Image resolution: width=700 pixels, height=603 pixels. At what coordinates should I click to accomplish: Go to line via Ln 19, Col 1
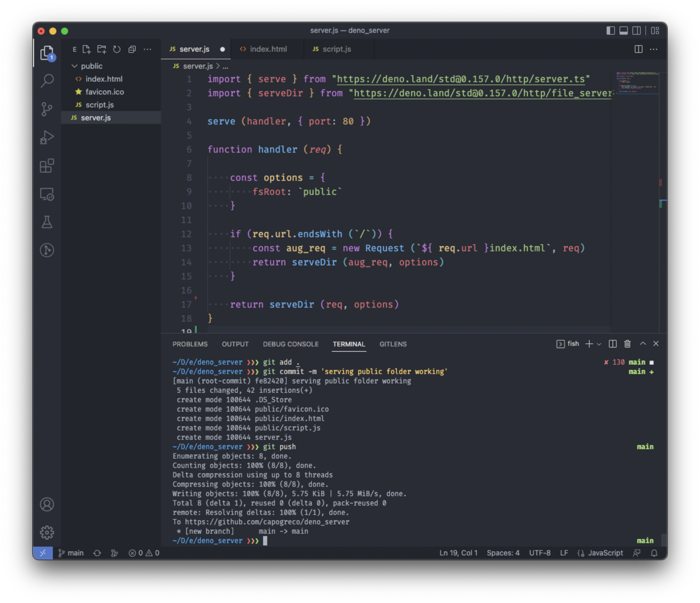(458, 553)
